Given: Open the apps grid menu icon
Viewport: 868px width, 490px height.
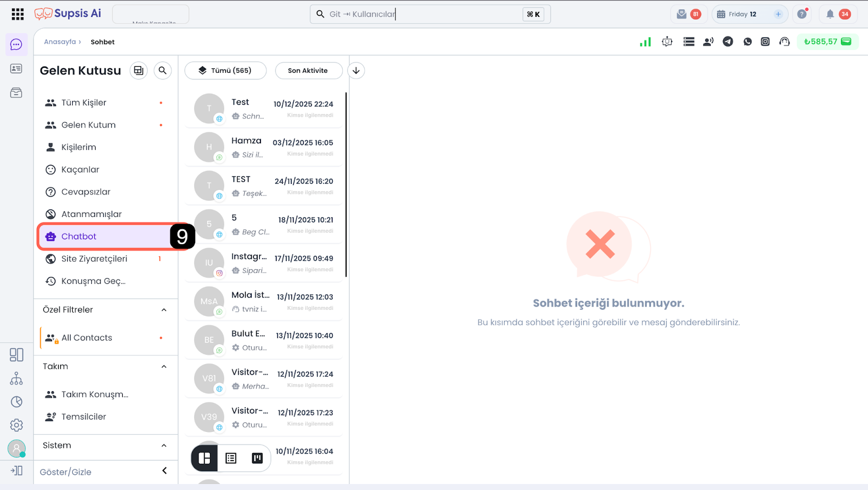Looking at the screenshot, I should 17,14.
